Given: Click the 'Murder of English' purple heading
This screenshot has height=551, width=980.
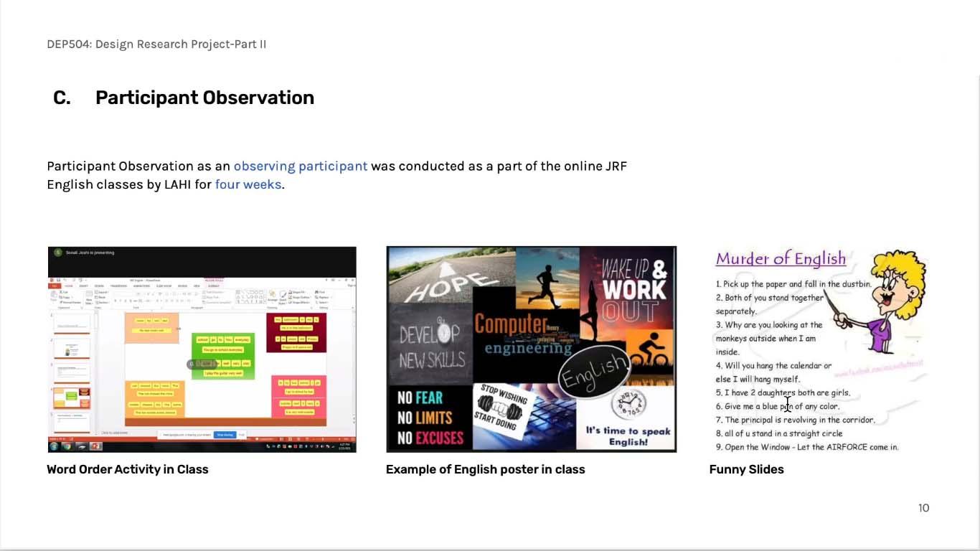Looking at the screenshot, I should (x=781, y=259).
